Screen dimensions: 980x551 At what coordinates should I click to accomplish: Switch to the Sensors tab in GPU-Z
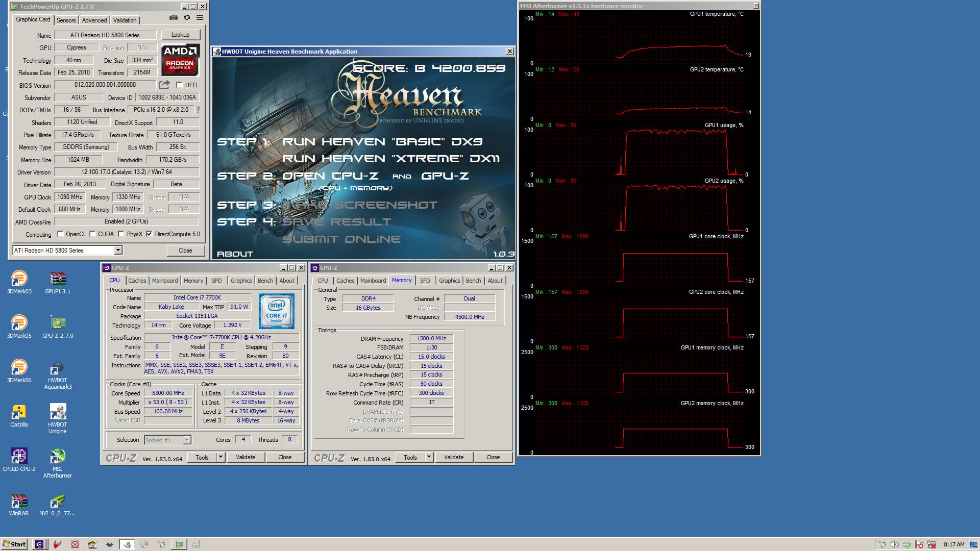click(66, 20)
